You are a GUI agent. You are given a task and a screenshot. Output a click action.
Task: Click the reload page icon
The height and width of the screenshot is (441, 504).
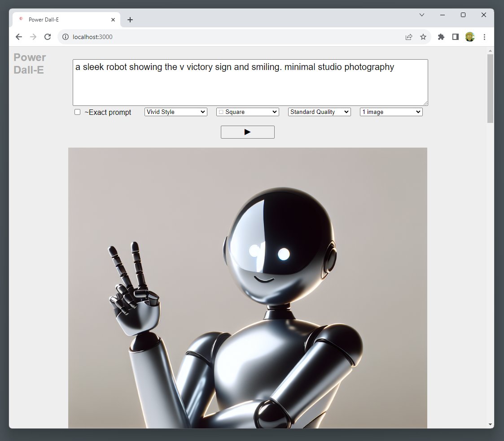point(48,37)
